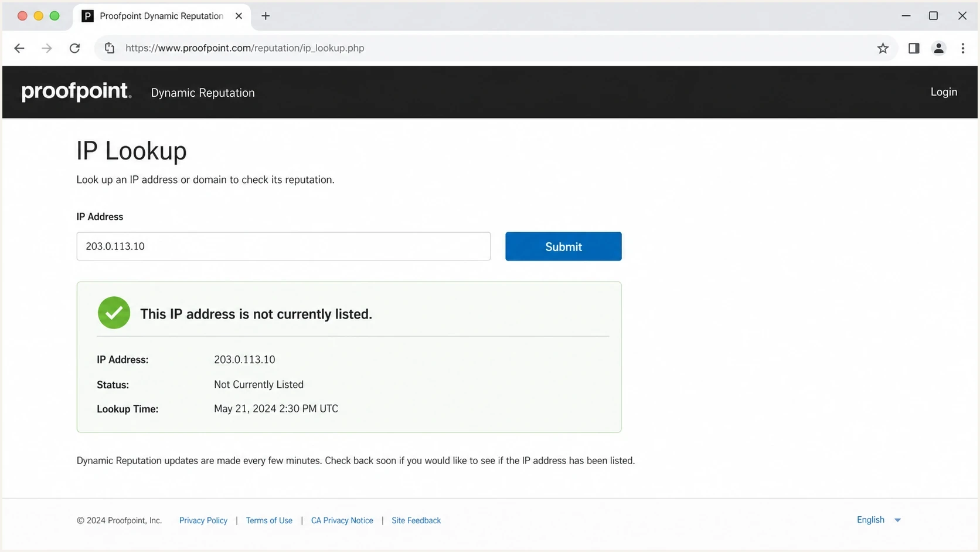Open the Privacy Policy link

point(203,520)
